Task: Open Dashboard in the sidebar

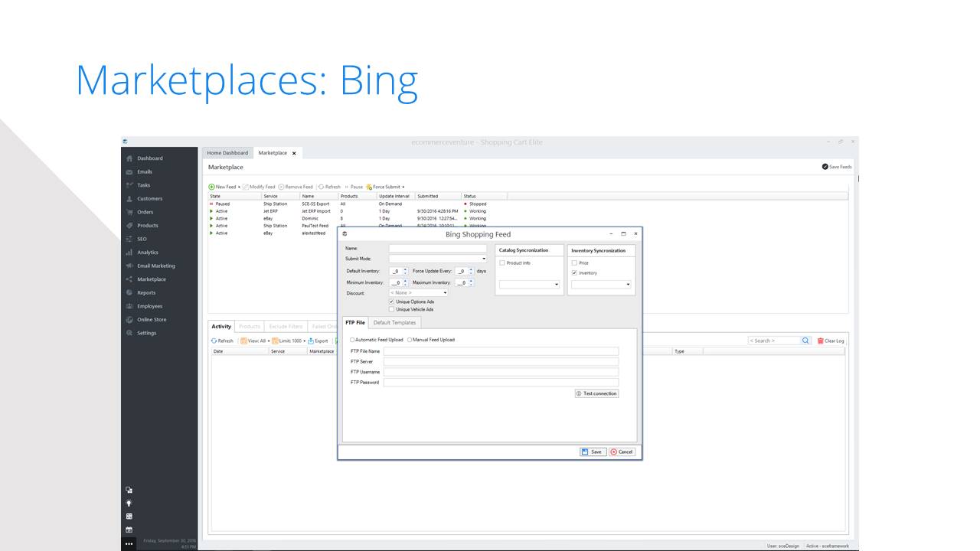Action: tap(150, 158)
